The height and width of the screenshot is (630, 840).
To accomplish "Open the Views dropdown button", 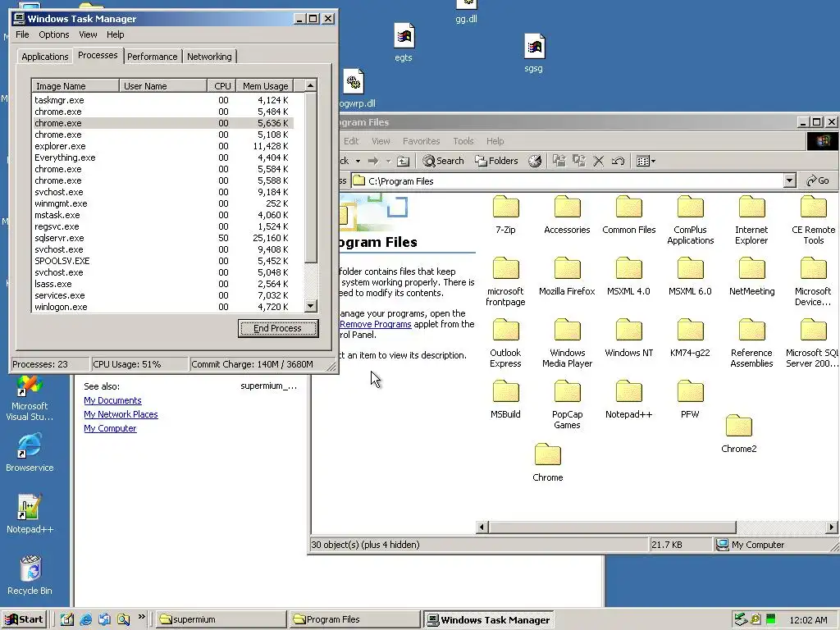I will click(x=646, y=161).
